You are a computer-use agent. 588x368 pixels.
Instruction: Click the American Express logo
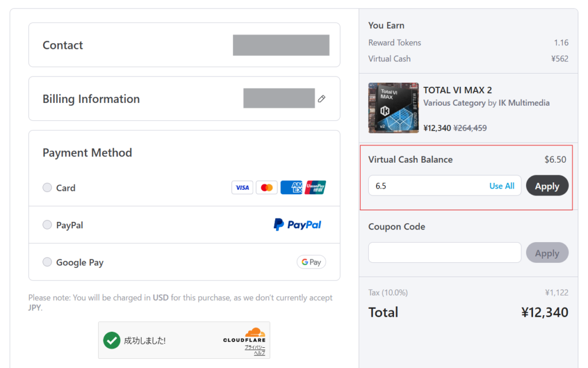click(291, 187)
